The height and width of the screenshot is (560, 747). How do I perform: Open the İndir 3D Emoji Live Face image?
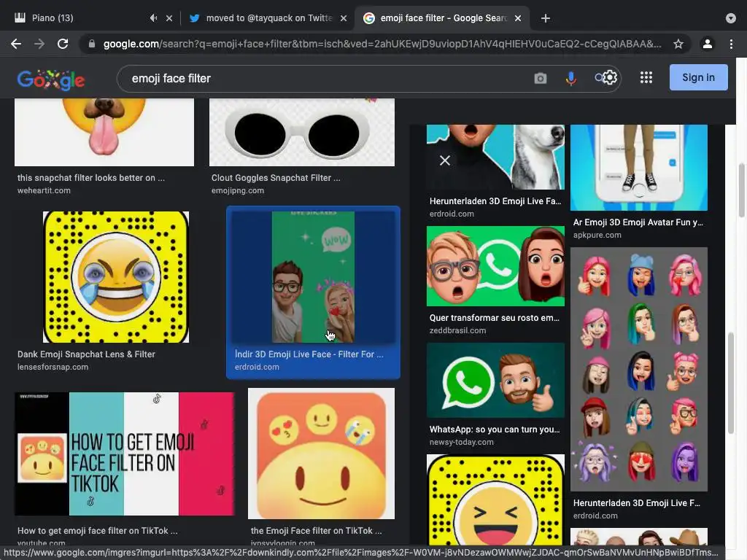point(313,276)
